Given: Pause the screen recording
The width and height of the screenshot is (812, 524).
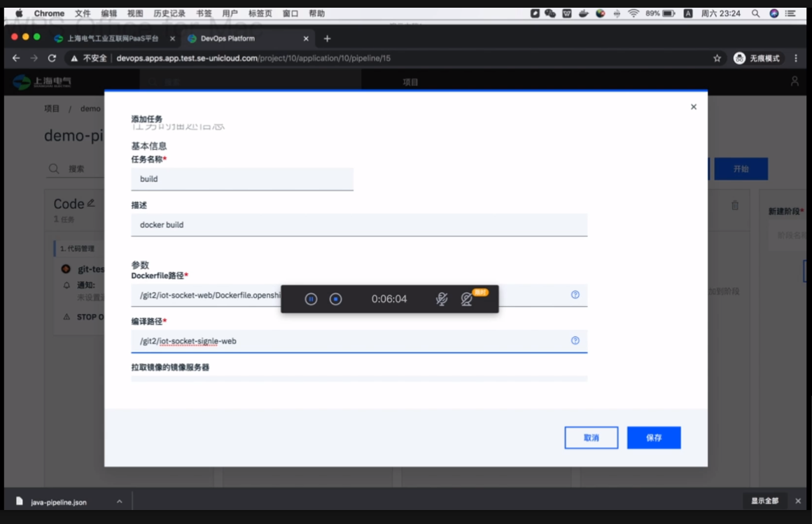Looking at the screenshot, I should pos(311,299).
